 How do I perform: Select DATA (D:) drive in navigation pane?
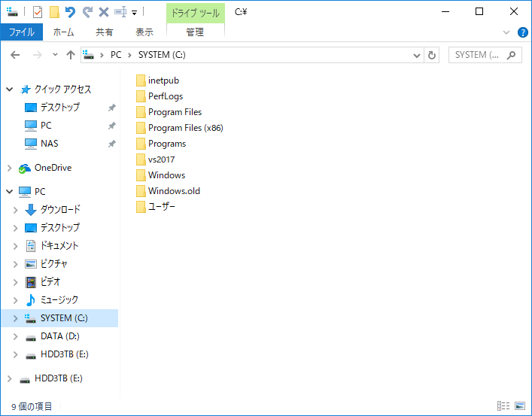(59, 336)
